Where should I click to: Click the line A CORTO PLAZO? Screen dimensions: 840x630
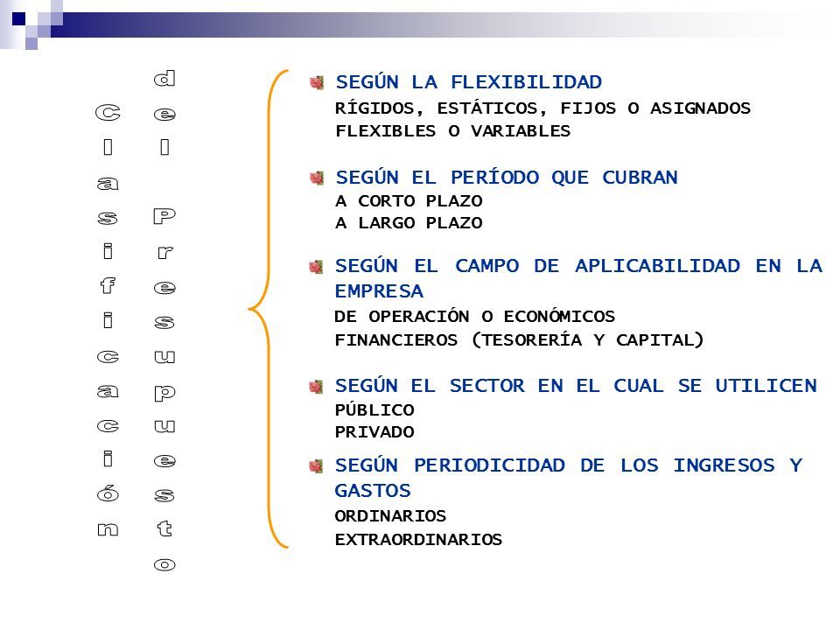(x=409, y=201)
